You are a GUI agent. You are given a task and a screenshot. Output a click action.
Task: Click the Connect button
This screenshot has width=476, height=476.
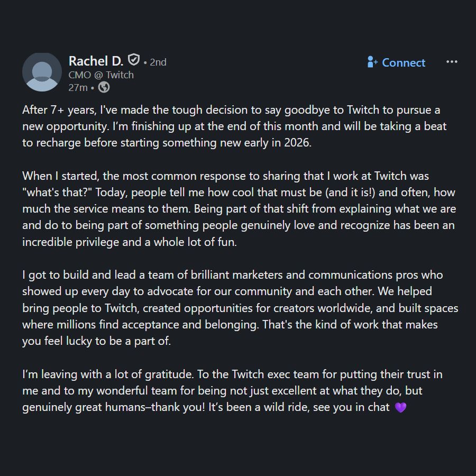tap(403, 62)
